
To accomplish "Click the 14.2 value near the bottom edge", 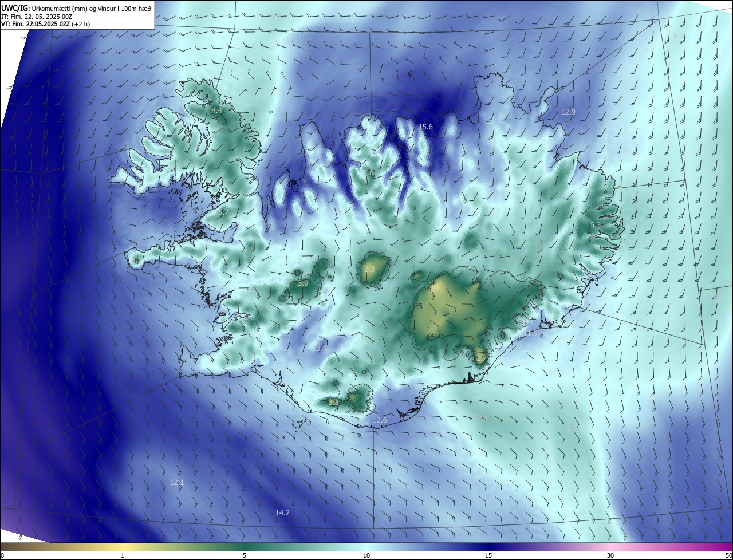I will 282,513.
